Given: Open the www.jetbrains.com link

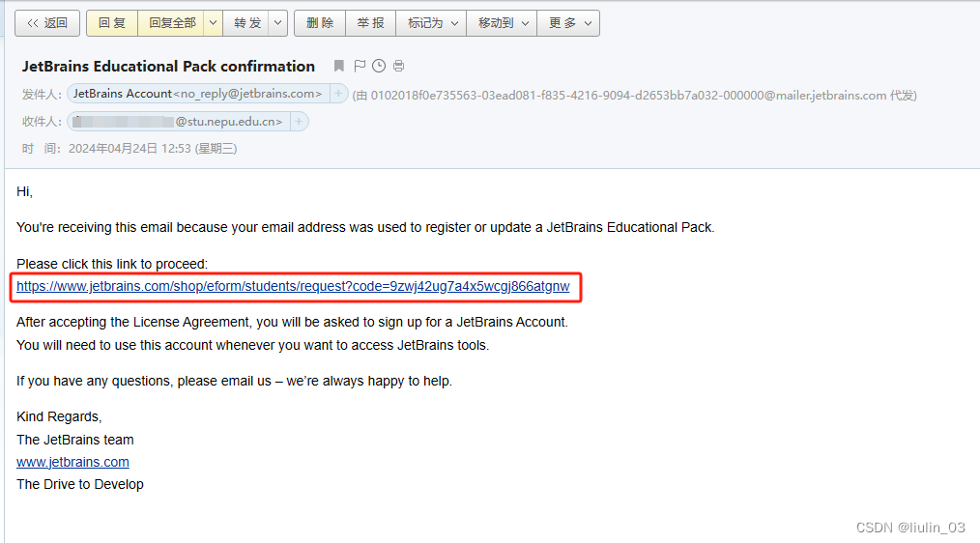Looking at the screenshot, I should [x=72, y=463].
